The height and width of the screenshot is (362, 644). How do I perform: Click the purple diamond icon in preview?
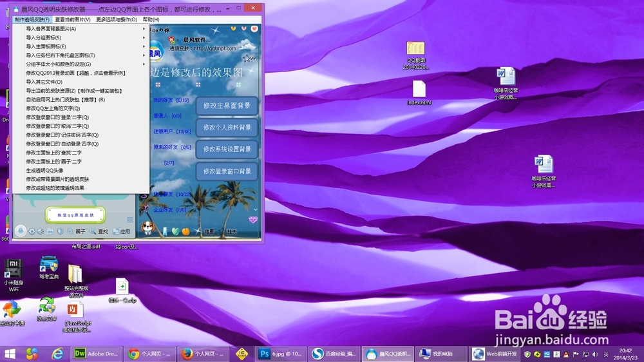(253, 220)
